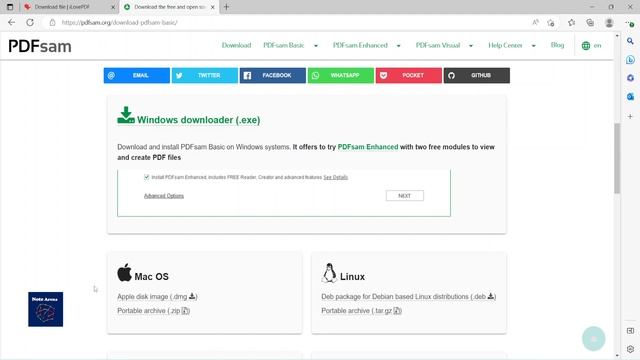Click the Linux penguin icon
This screenshot has width=640, height=360.
click(329, 273)
